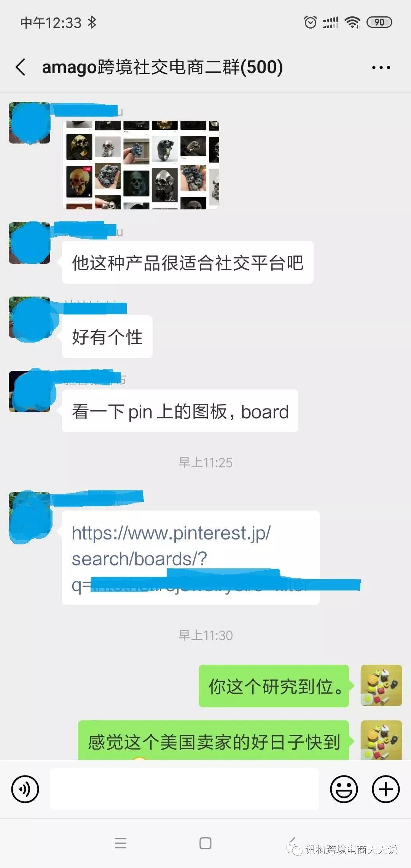The height and width of the screenshot is (868, 411).
Task: Tap message bubble 他这种产品很适合社交平台吧
Action: click(x=188, y=262)
